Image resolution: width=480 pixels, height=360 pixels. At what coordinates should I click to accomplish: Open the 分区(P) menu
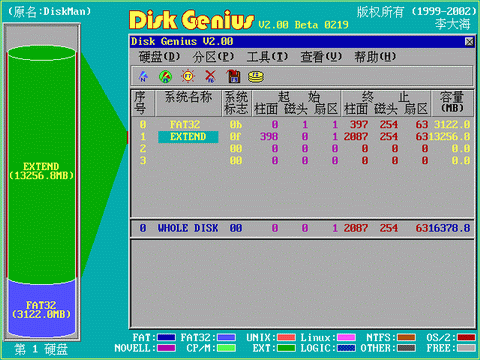click(x=213, y=57)
